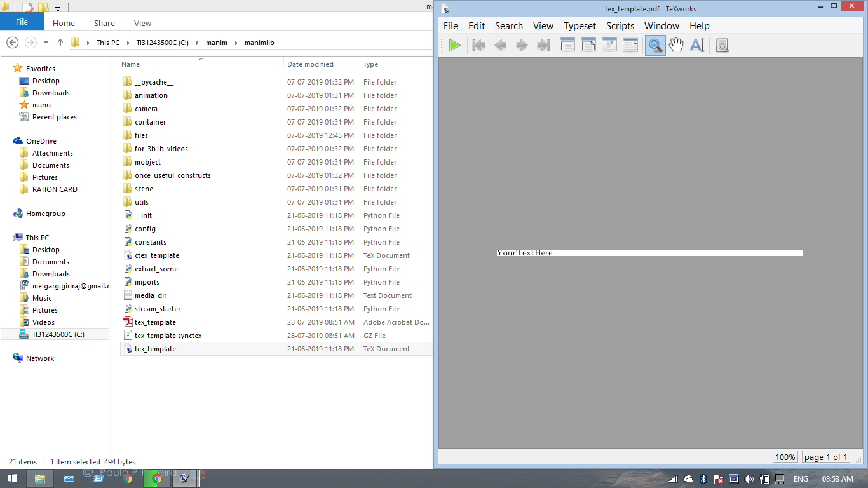This screenshot has height=488, width=868.
Task: Switch to Home tab in Explorer
Action: point(64,23)
